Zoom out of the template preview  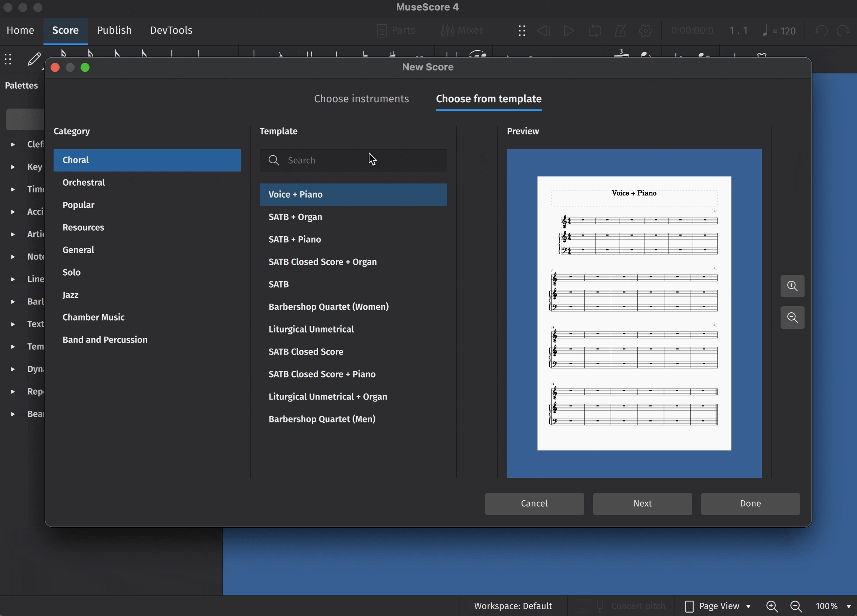pos(793,317)
